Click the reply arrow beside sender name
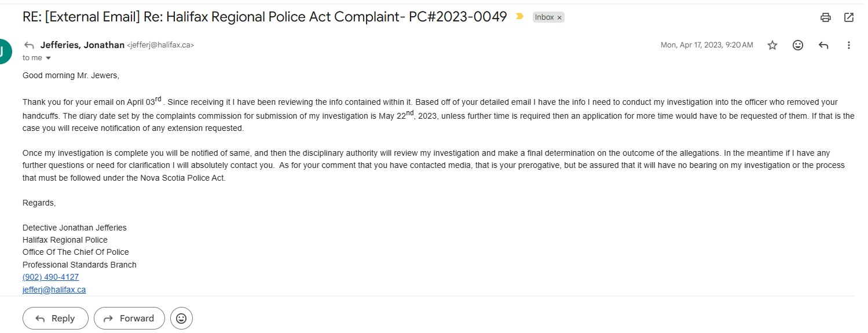This screenshot has width=868, height=333. click(29, 45)
